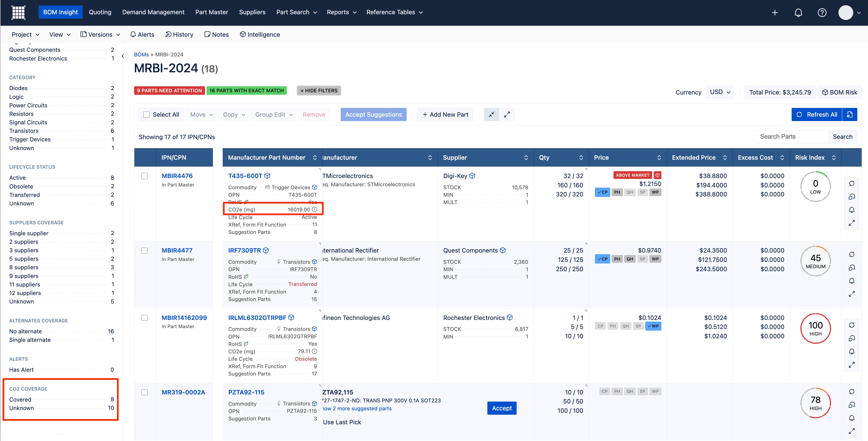Open the View dropdown

tap(60, 35)
